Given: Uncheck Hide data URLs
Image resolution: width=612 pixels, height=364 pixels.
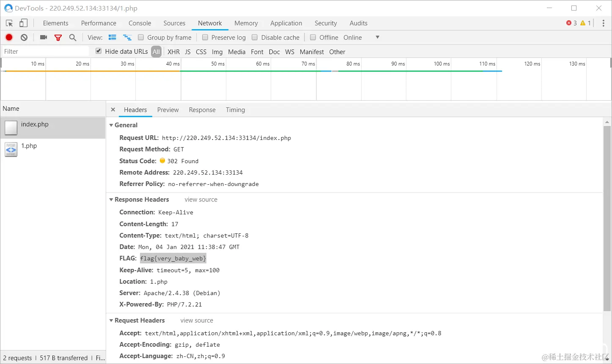Looking at the screenshot, I should pyautogui.click(x=99, y=51).
